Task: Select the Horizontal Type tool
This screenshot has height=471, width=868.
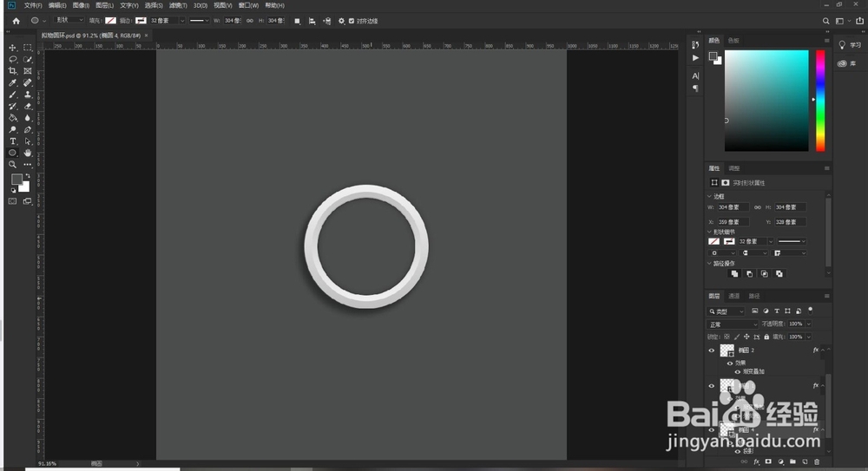Action: pos(13,141)
